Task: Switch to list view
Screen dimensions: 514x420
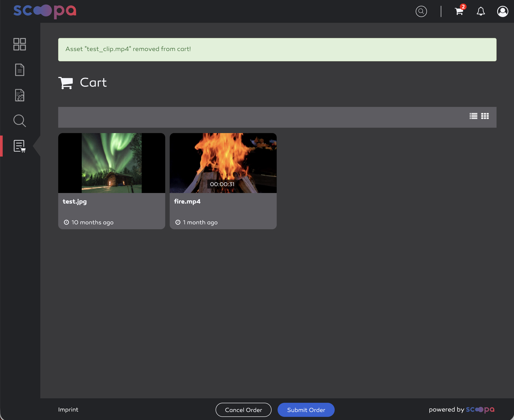Action: (473, 116)
